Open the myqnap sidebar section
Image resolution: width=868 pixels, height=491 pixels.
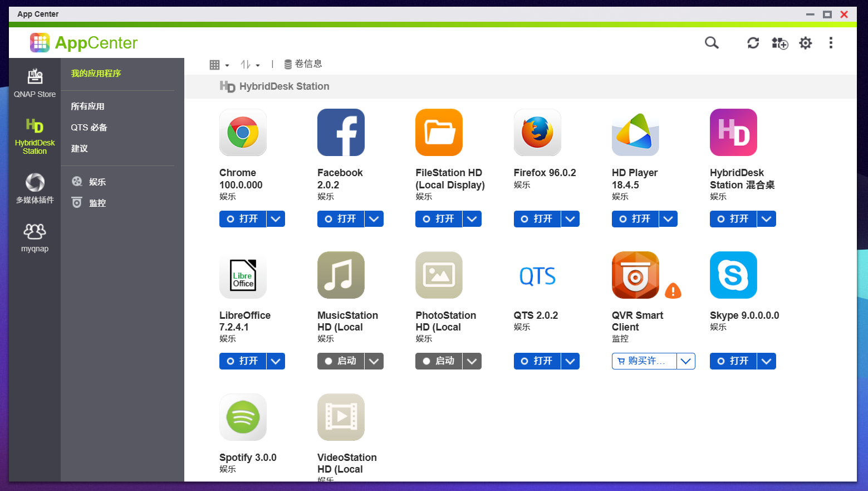pyautogui.click(x=35, y=237)
